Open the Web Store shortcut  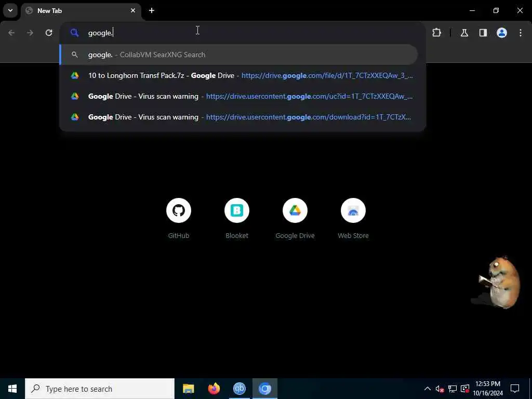coord(353,219)
